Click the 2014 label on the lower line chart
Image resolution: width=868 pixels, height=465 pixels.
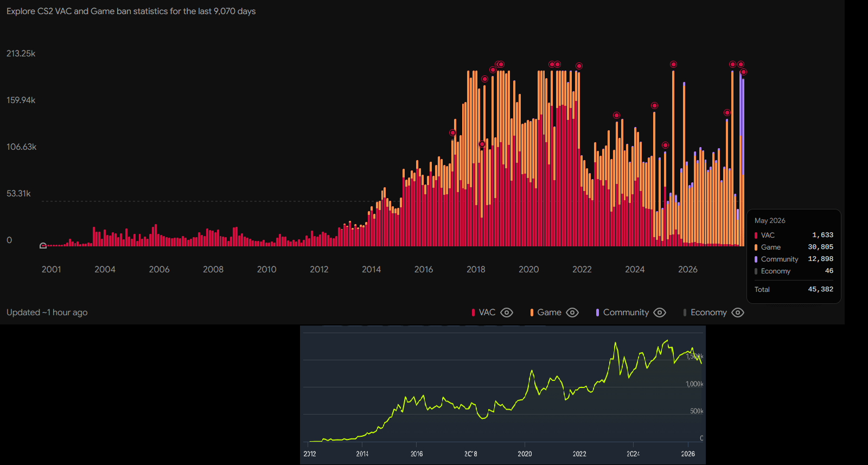[x=362, y=454]
